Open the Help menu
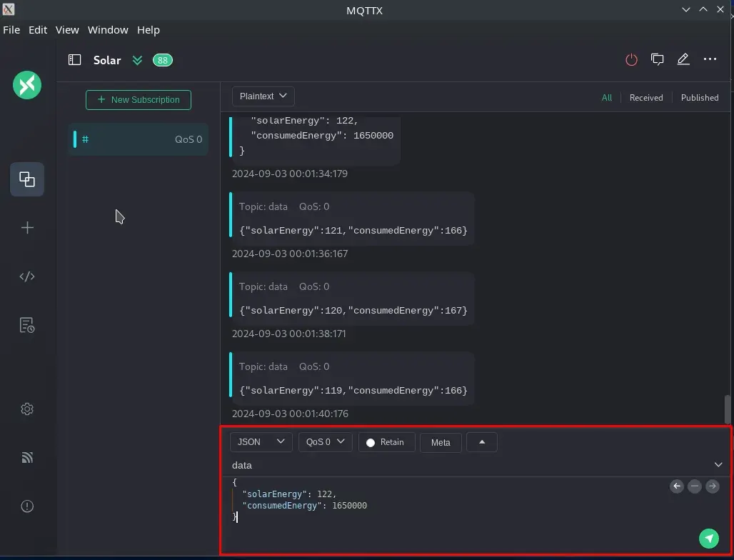Viewport: 734px width, 560px height. (149, 30)
